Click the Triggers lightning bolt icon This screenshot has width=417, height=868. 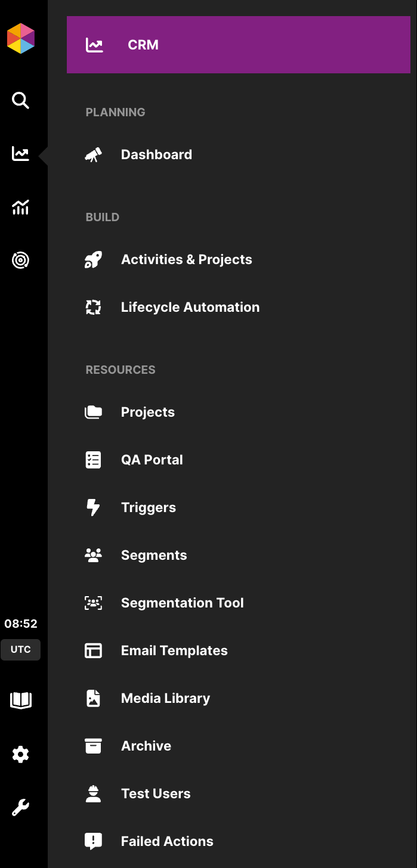(x=94, y=507)
